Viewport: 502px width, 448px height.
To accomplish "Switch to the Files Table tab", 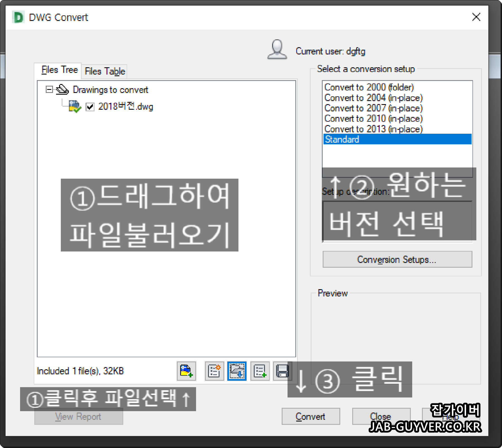I will coord(105,71).
